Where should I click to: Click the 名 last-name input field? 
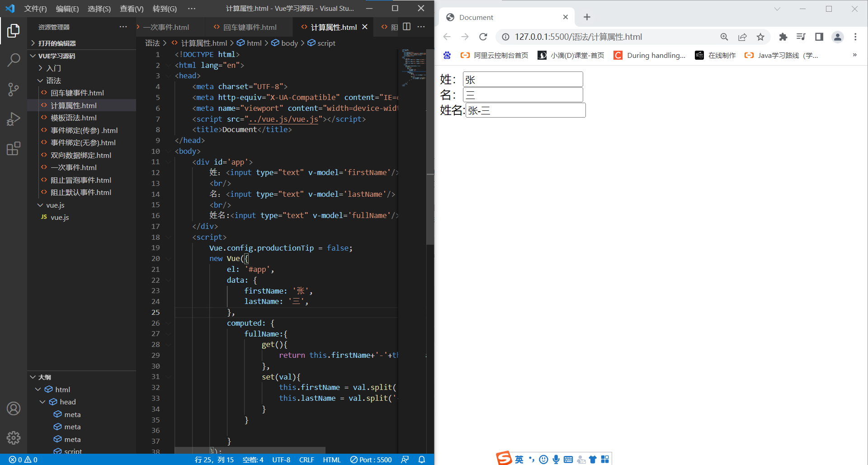[523, 95]
